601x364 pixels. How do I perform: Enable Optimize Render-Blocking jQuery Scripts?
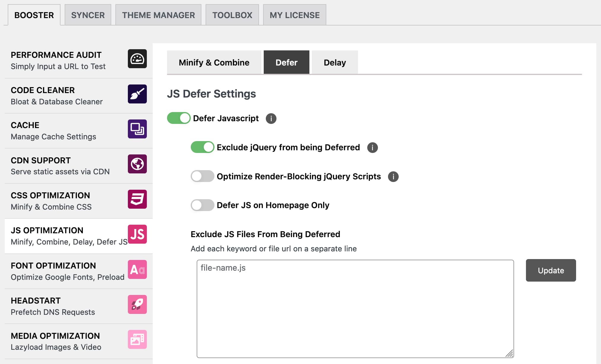(x=202, y=176)
